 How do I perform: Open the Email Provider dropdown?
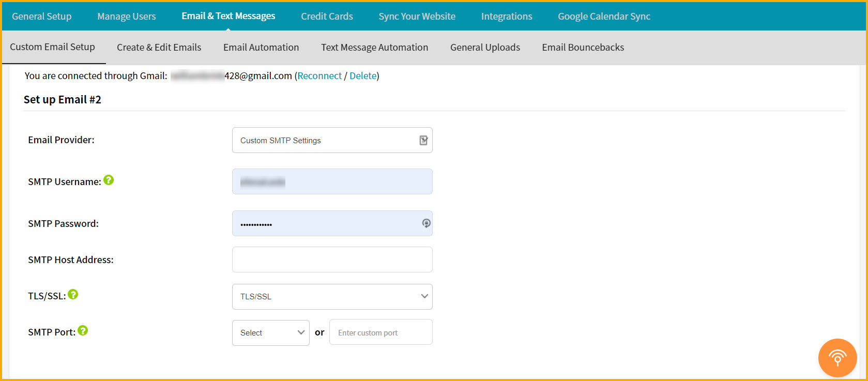coord(332,140)
